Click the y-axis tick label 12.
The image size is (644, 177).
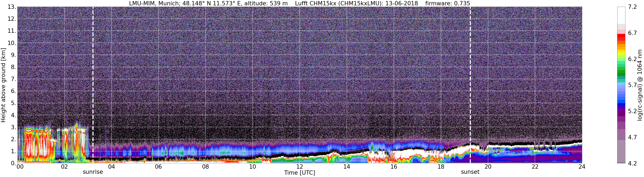pyautogui.click(x=12, y=19)
